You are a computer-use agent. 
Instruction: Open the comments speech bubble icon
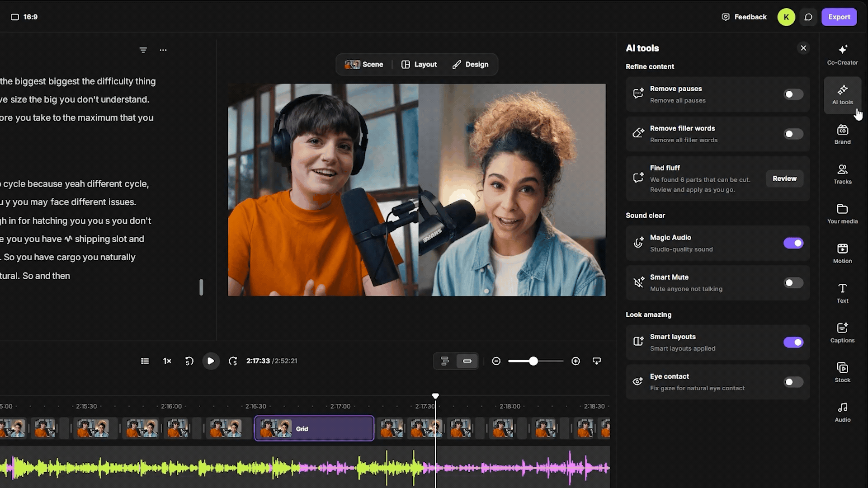coord(808,17)
